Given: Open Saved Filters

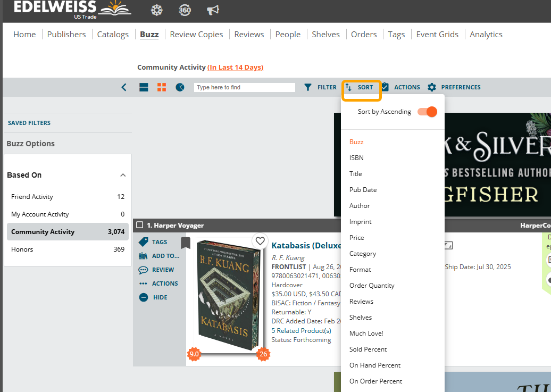Looking at the screenshot, I should pyautogui.click(x=29, y=123).
